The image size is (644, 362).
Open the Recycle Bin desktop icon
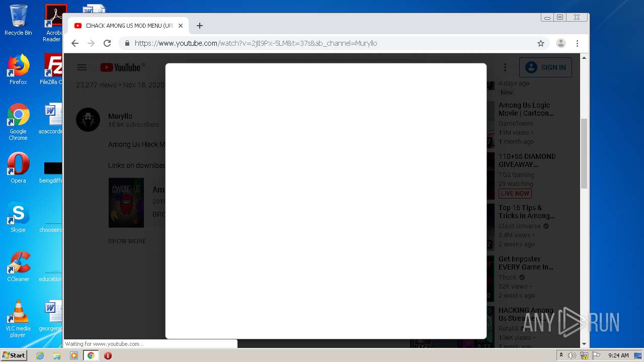[18, 20]
